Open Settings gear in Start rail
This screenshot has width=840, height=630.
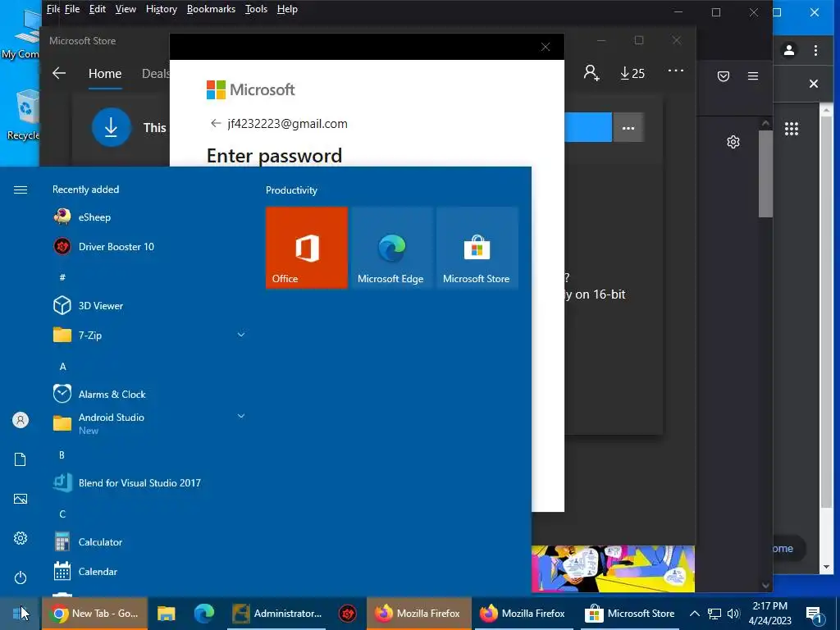point(21,538)
